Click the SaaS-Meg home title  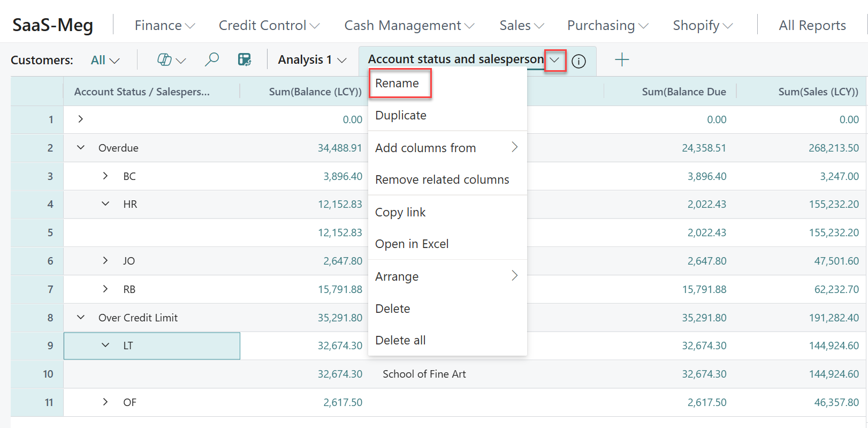coord(52,25)
